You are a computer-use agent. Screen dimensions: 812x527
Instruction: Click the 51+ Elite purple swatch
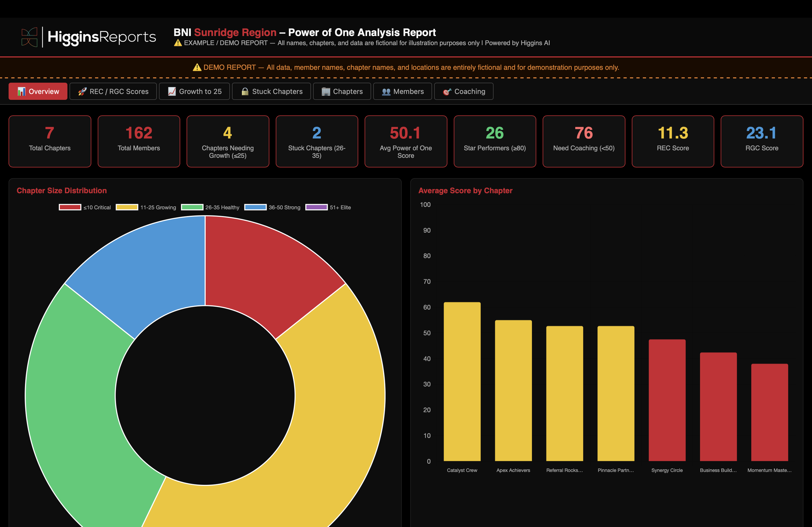click(x=316, y=207)
